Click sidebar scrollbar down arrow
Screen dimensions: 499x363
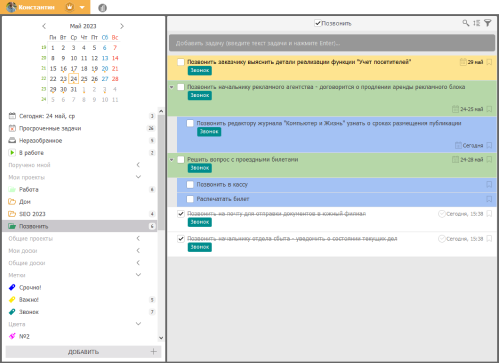click(x=161, y=338)
